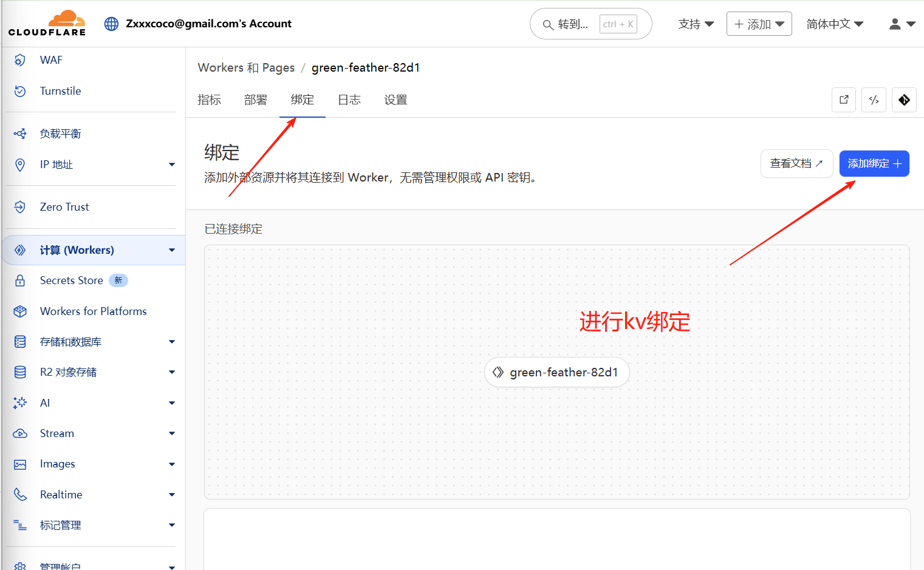Open Workers for Platforms sidebar link
Screen dimensions: 924x570
click(94, 311)
